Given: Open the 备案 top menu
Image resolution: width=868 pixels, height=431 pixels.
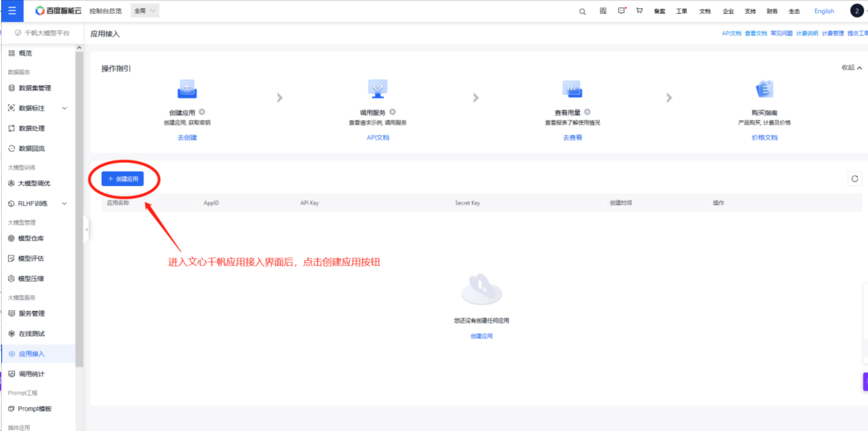Looking at the screenshot, I should (660, 11).
